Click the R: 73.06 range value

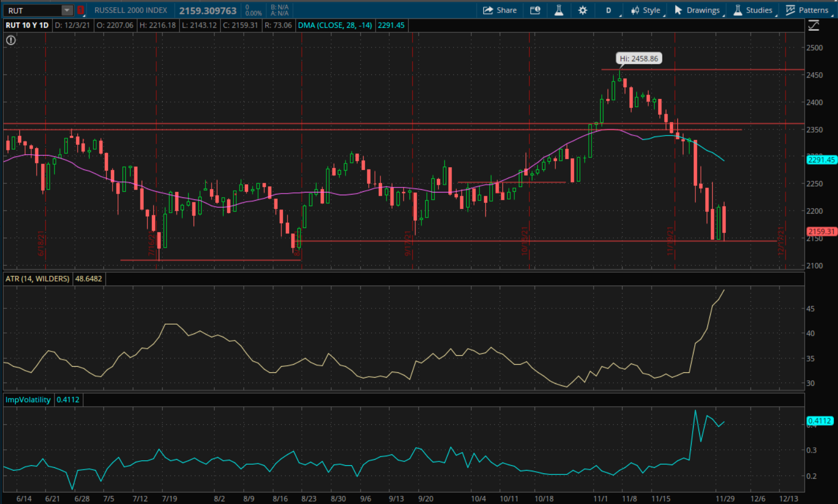tap(278, 25)
